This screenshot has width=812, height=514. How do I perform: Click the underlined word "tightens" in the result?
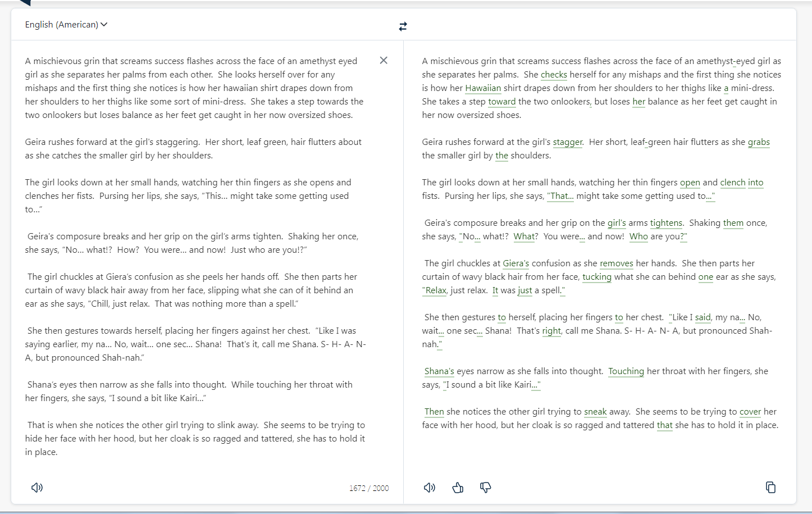[x=666, y=223]
